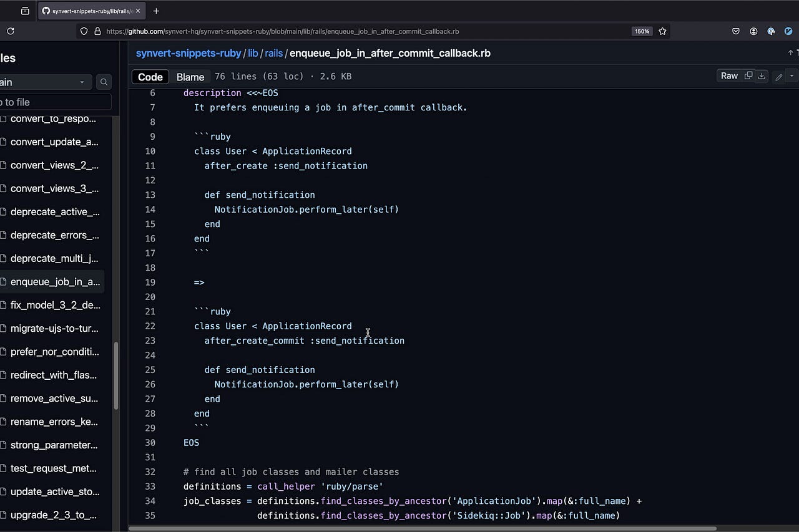
Task: Click the browser address bar URL
Action: pyautogui.click(x=282, y=31)
